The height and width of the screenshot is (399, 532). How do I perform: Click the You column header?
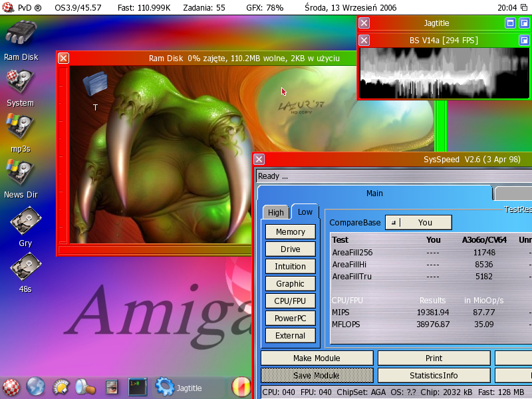[434, 240]
